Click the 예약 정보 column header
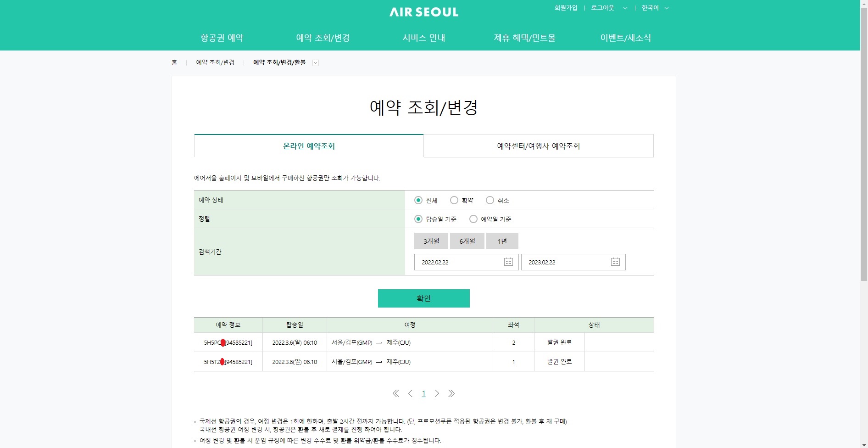 (x=228, y=325)
